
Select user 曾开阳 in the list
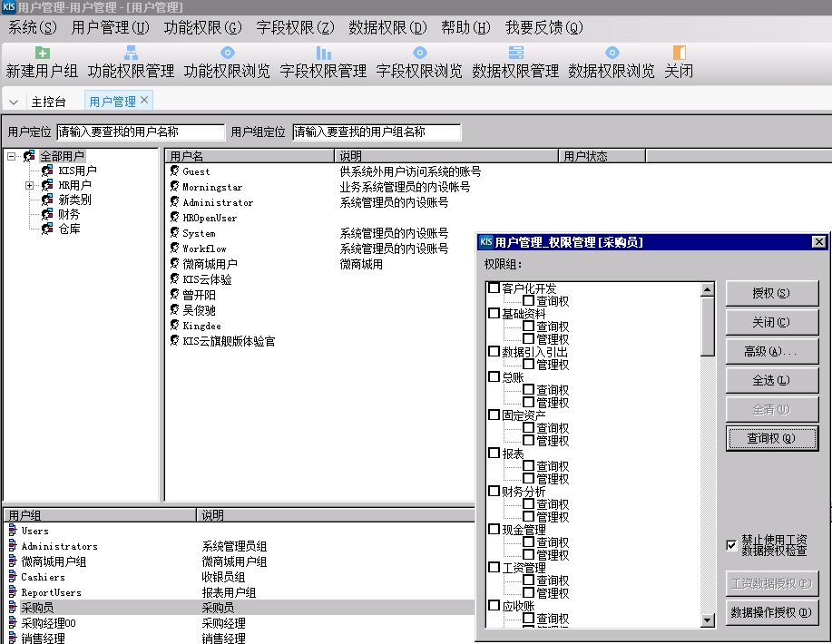point(199,295)
